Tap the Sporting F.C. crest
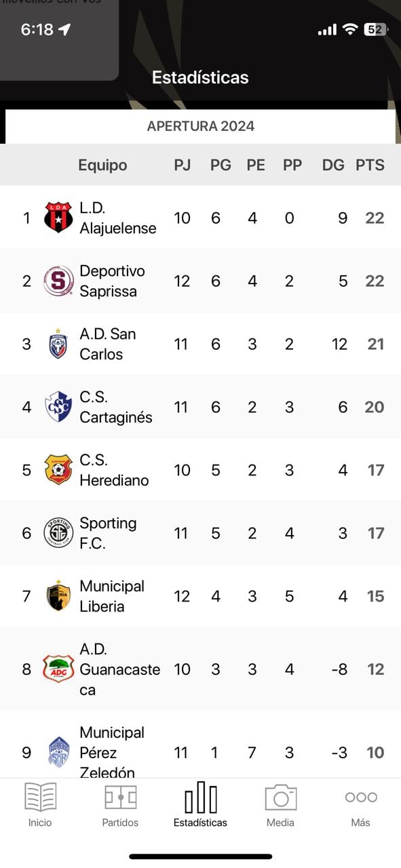The height and width of the screenshot is (868, 401). [58, 533]
